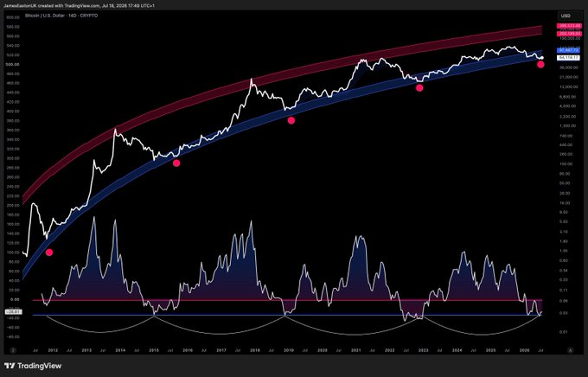Click the 2016 label on the time axis
588x377 pixels.
point(188,350)
